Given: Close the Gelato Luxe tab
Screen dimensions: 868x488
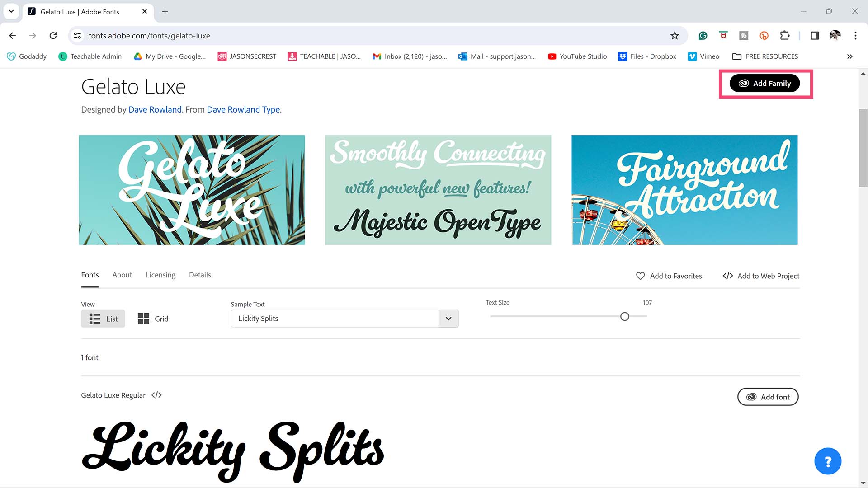Looking at the screenshot, I should coord(145,11).
